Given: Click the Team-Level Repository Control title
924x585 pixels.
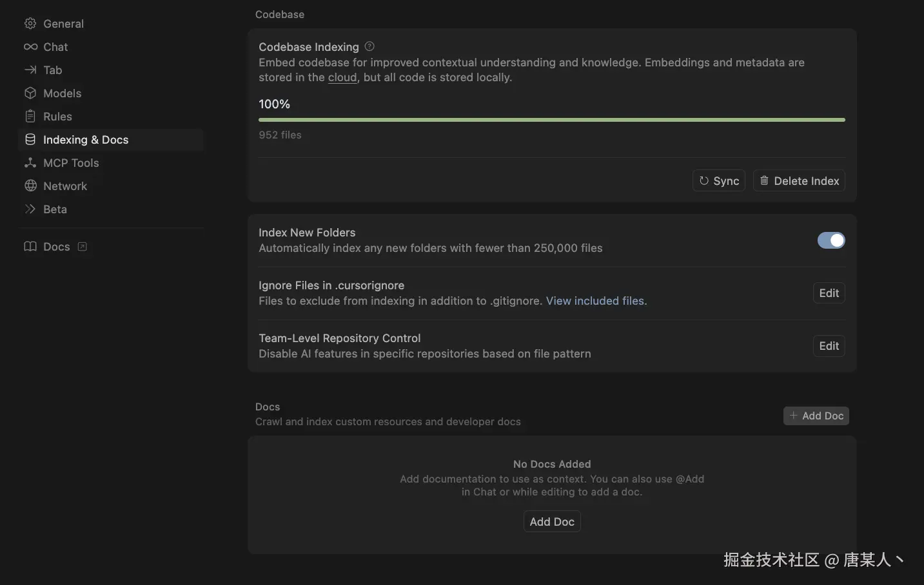Looking at the screenshot, I should (339, 338).
